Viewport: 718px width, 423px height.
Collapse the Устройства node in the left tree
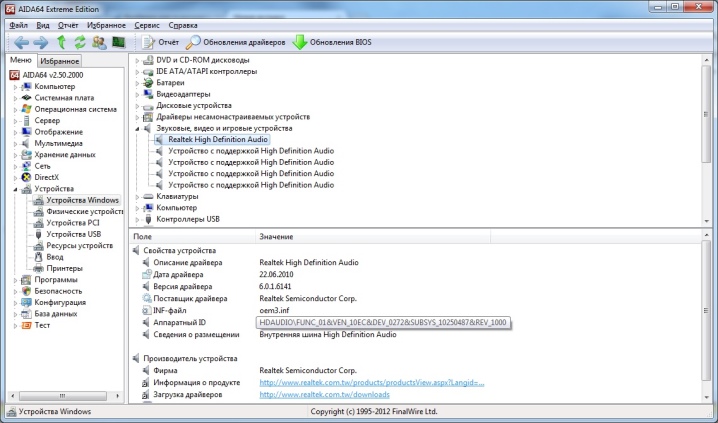coord(15,189)
